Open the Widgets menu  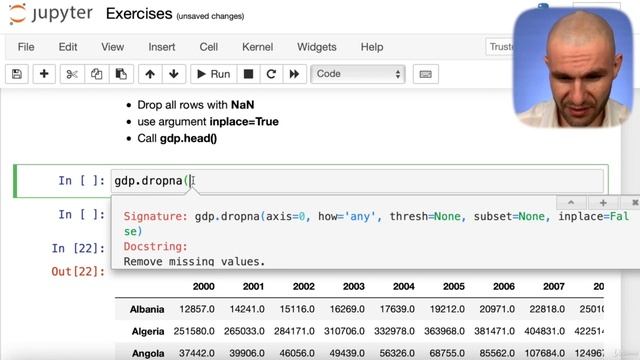click(317, 47)
